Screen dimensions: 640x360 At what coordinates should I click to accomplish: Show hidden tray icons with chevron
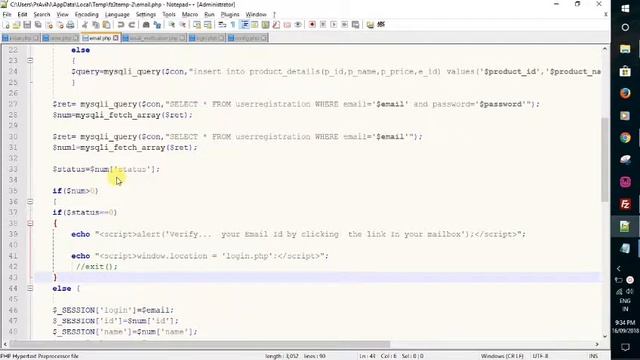(x=619, y=269)
